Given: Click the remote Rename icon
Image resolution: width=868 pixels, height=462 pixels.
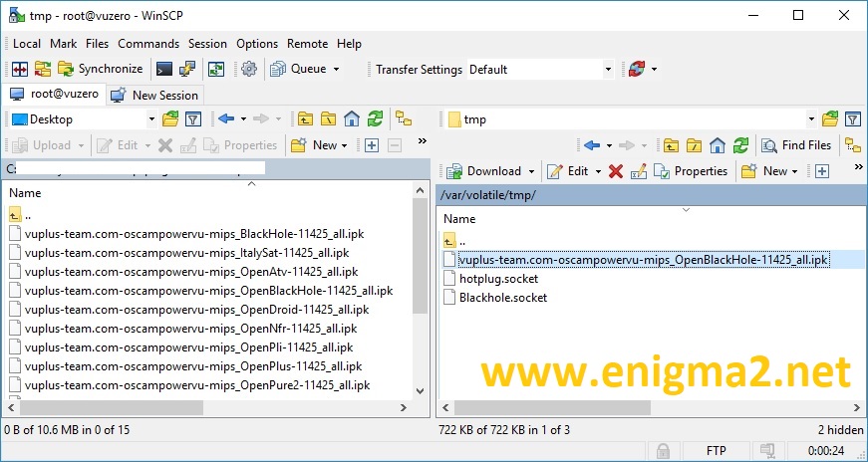Looking at the screenshot, I should coord(638,171).
